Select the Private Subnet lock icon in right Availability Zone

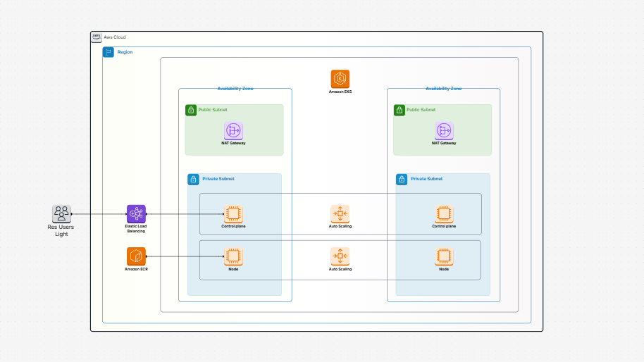[x=402, y=180]
